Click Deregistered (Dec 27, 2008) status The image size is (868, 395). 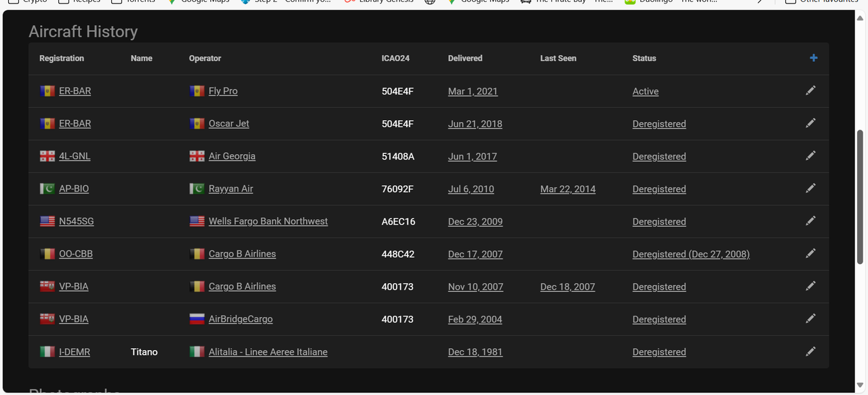691,254
